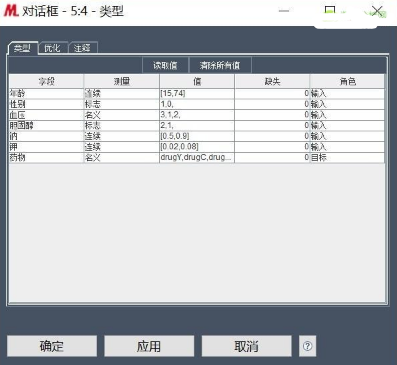The width and height of the screenshot is (397, 365).
Task: Cancel the dialog with 取消
Action: pyautogui.click(x=246, y=346)
